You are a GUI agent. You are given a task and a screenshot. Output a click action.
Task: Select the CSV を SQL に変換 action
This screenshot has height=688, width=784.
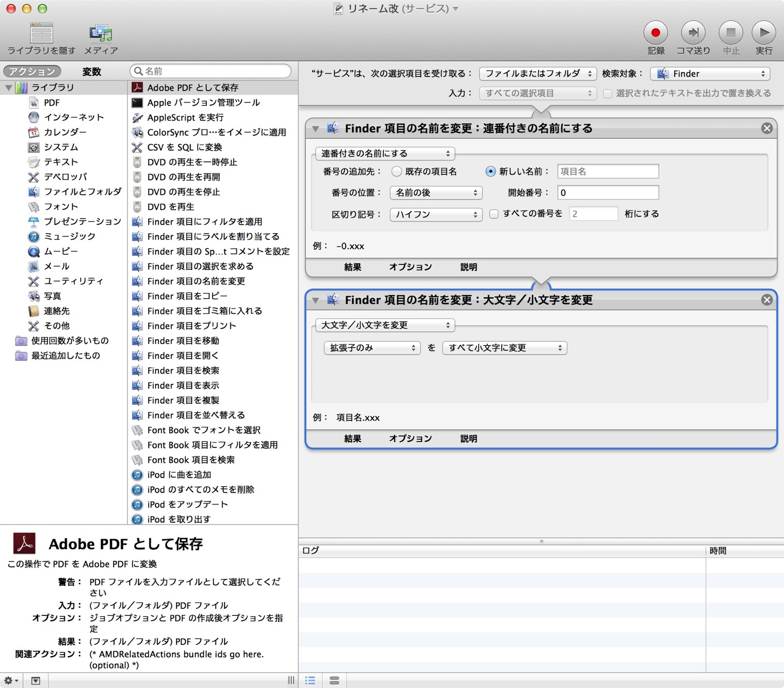213,148
